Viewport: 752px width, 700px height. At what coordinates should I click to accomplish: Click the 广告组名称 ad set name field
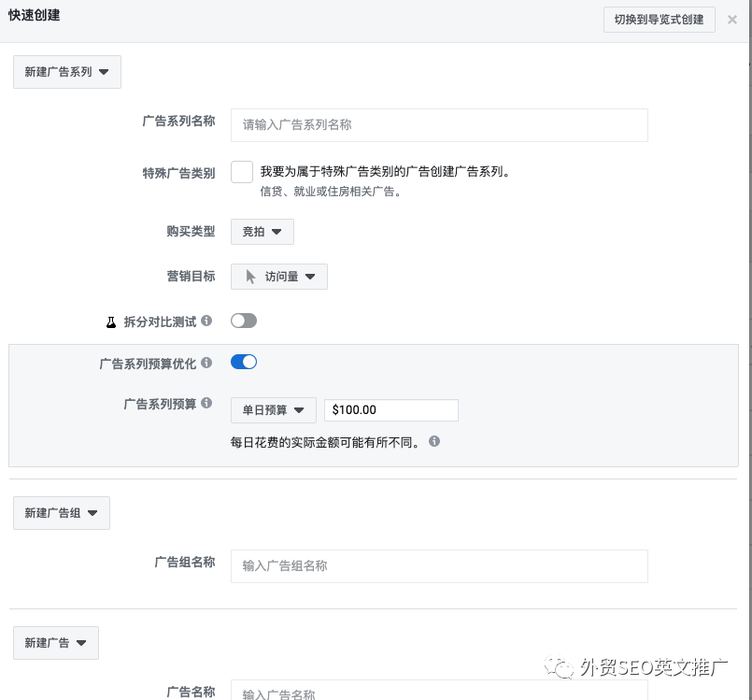coord(439,565)
